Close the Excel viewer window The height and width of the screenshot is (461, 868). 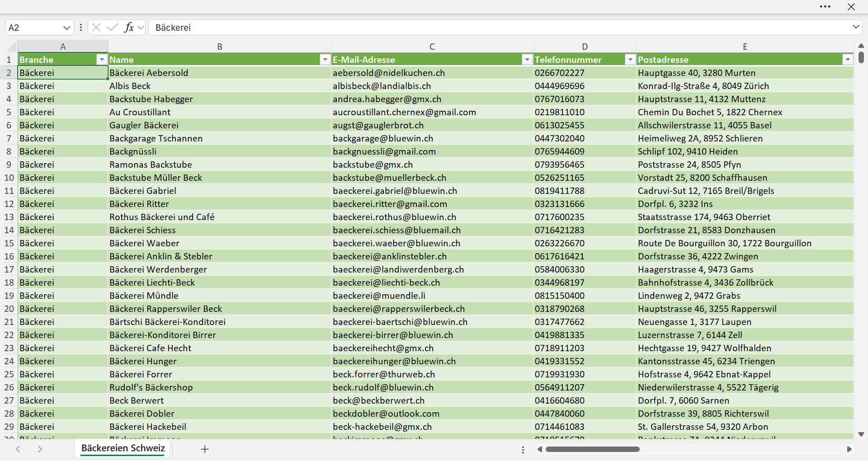point(851,7)
